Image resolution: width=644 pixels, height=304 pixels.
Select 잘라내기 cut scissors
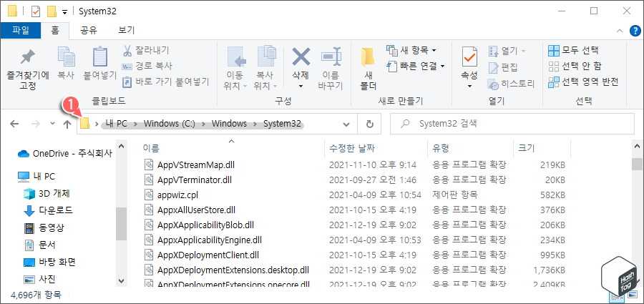pyautogui.click(x=146, y=51)
